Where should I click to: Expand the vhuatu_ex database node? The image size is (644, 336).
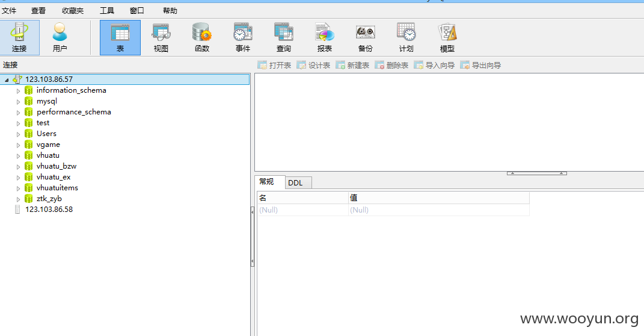coord(18,177)
